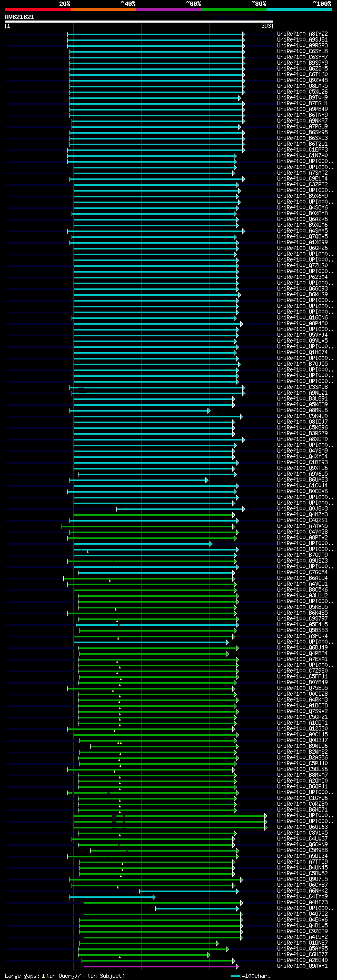
Task: Click the red 20% identity legend segment
Action: (38, 9)
